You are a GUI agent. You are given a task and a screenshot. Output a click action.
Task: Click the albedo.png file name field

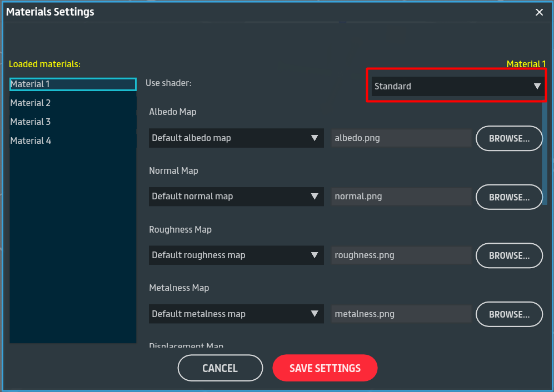[x=401, y=138]
